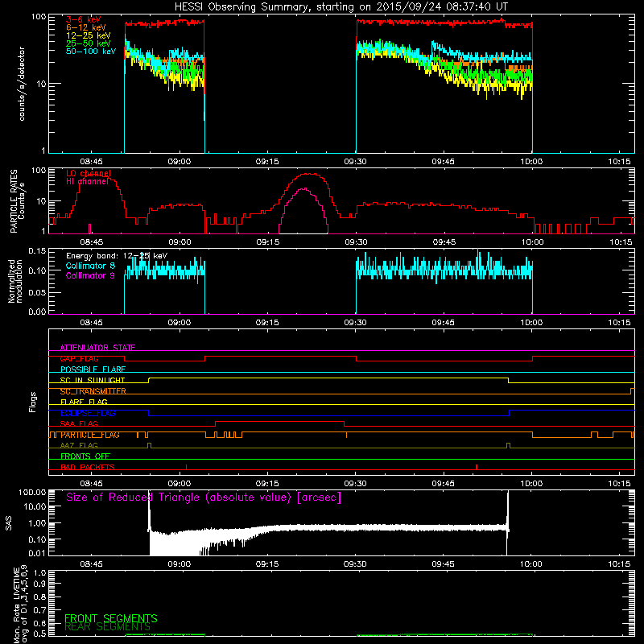This screenshot has width=644, height=644.
Task: Click the 10:00 tick label under flags plot
Action: coord(531,484)
